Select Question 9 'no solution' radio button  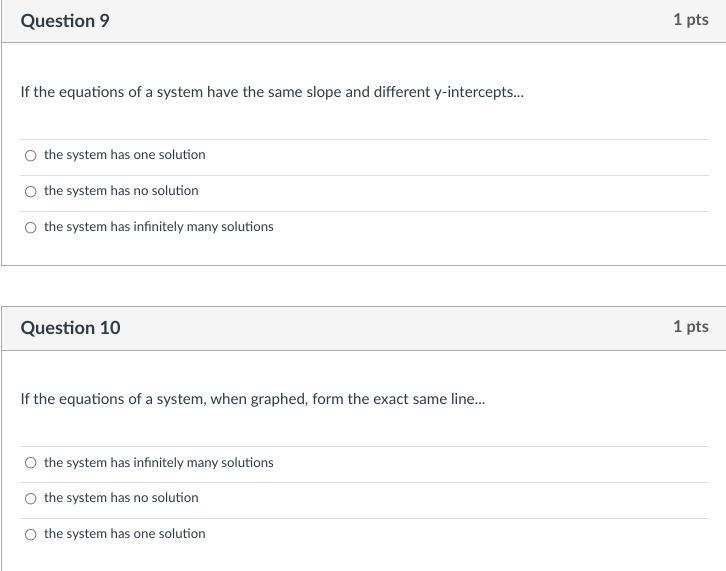30,191
